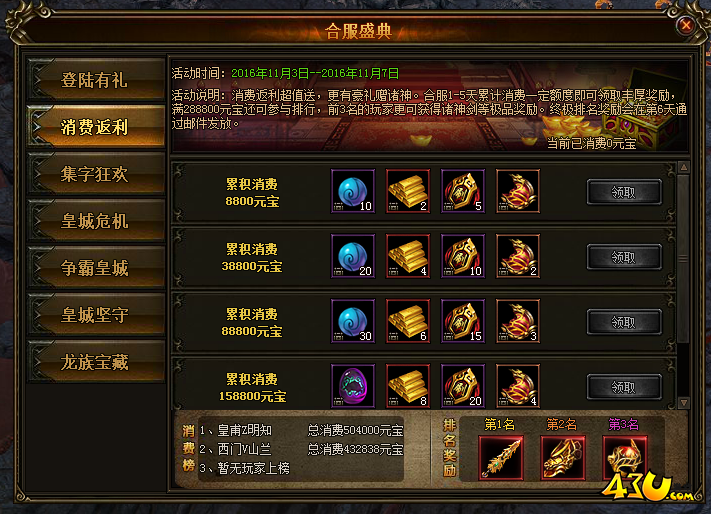Click the scrollbar up arrow
This screenshot has width=711, height=514.
[683, 167]
